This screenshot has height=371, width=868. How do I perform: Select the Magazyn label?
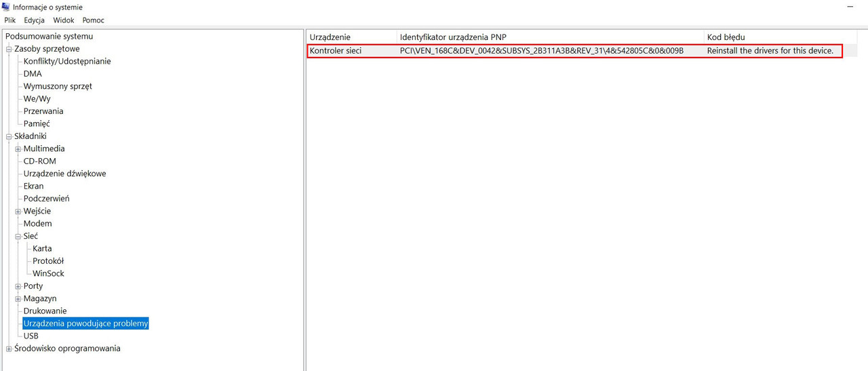click(40, 298)
